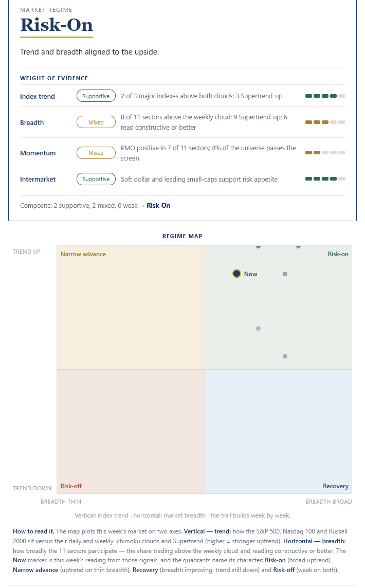Click the bold Risk-On composite result text

[x=158, y=205]
